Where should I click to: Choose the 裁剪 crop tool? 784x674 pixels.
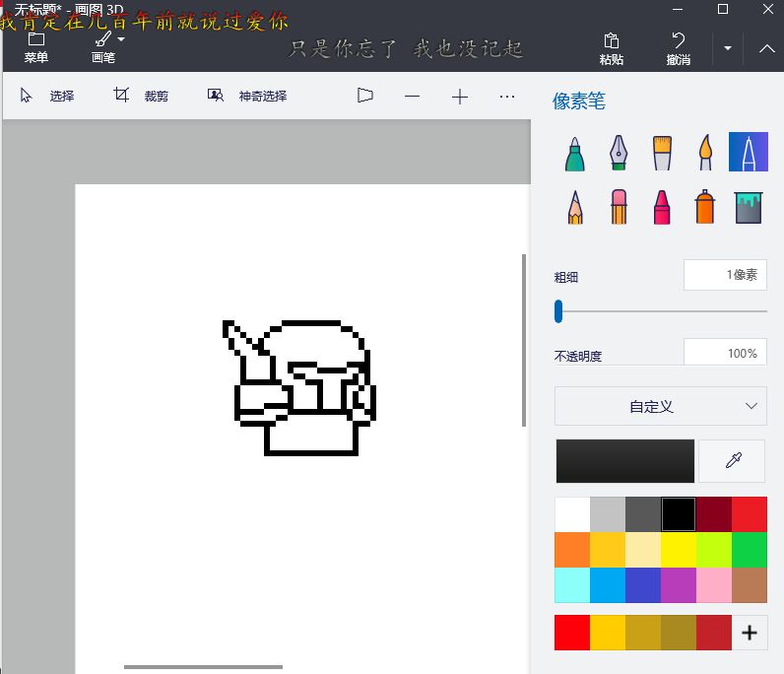[x=141, y=95]
